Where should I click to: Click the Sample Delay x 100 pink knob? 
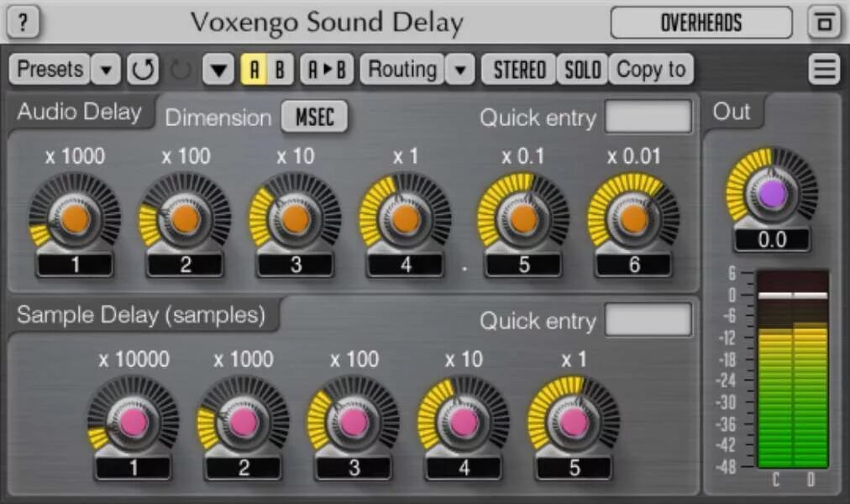pos(354,422)
